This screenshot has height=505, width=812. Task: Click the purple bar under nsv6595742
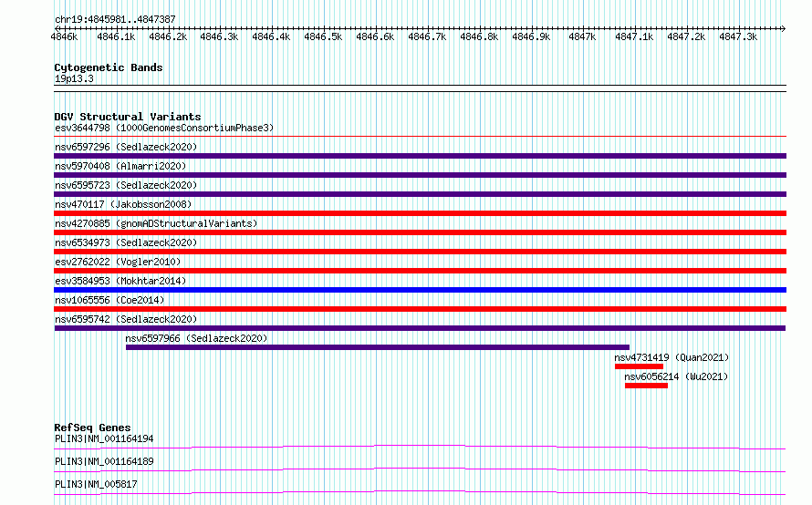coord(420,328)
